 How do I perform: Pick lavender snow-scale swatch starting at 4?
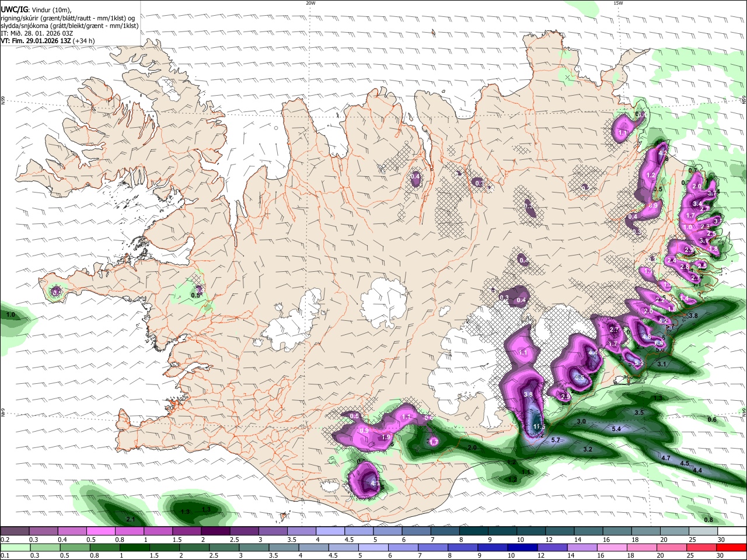click(330, 531)
